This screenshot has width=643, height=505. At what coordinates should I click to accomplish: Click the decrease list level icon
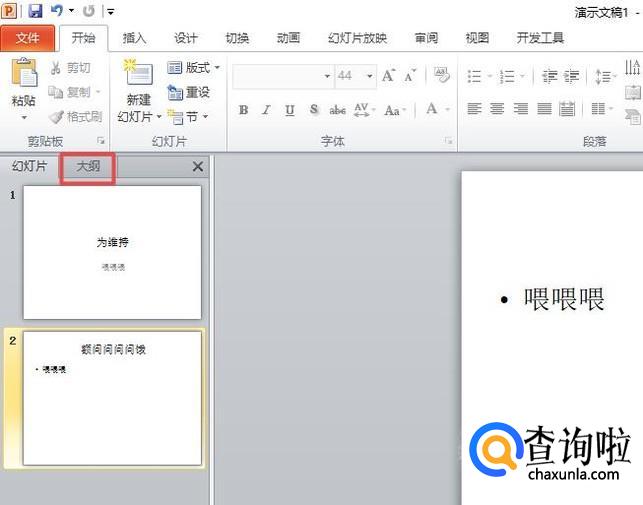(x=550, y=76)
